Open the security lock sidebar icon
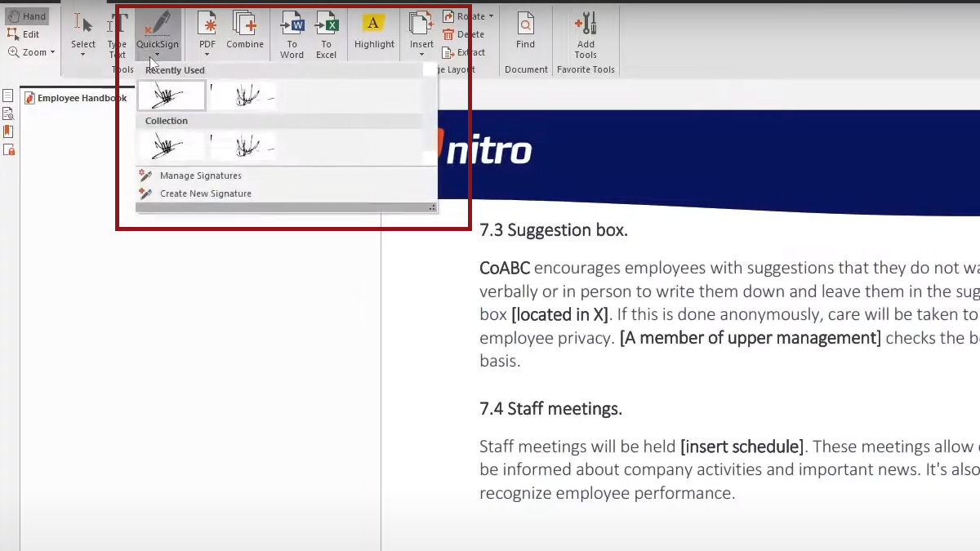 pos(8,149)
